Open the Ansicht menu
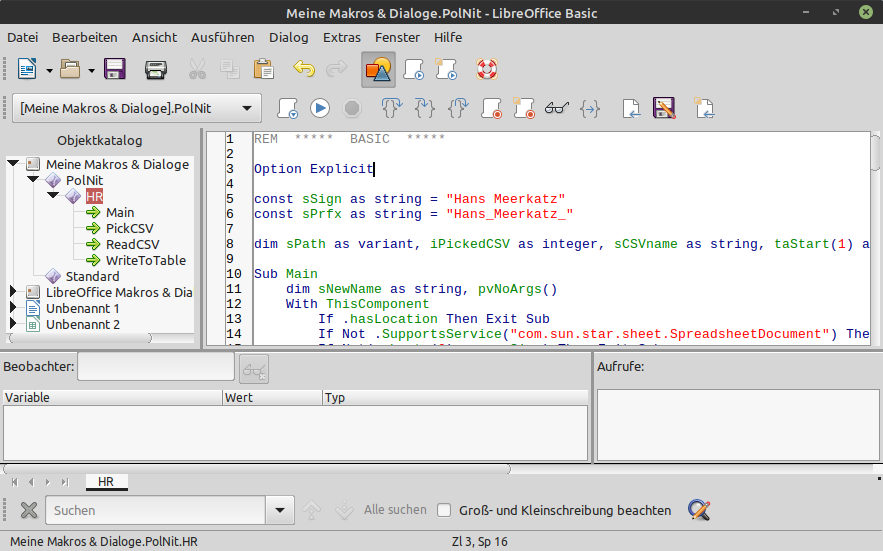883x551 pixels. [x=154, y=38]
